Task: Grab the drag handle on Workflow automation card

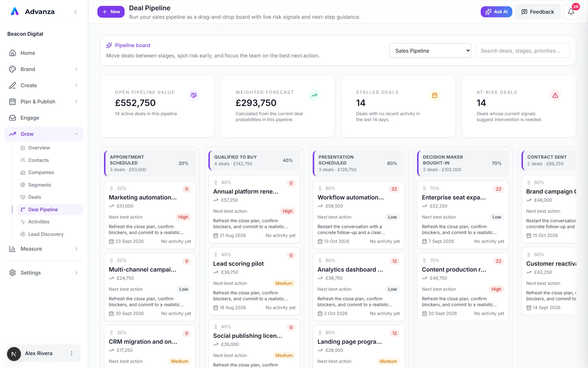Action: pyautogui.click(x=320, y=188)
